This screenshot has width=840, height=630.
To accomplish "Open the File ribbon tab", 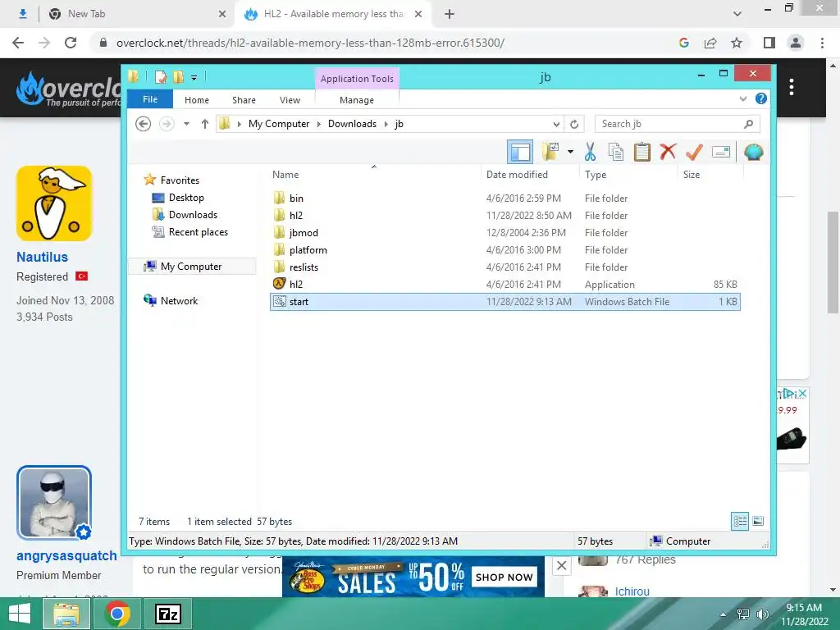I will 150,99.
